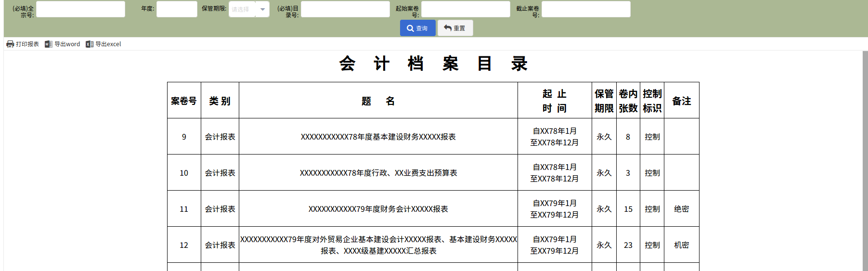This screenshot has width=868, height=271.
Task: Focus the (必填)目录号 input field
Action: (x=345, y=9)
